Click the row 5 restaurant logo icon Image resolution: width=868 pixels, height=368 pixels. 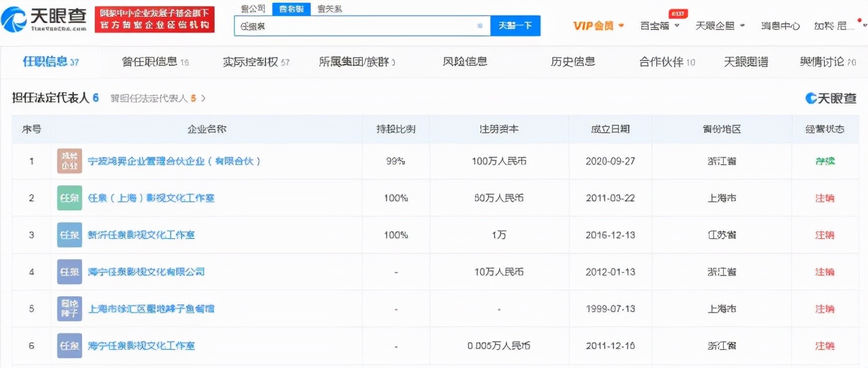pos(69,308)
